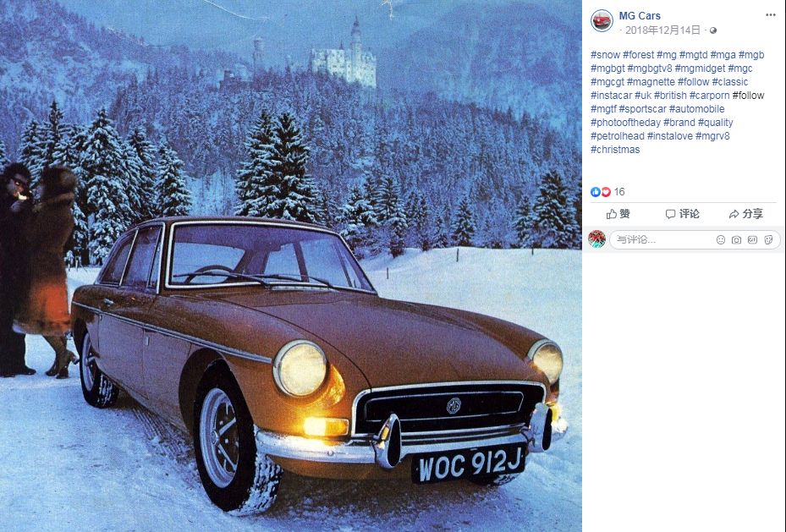Insert a GIF in the comment
786x532 pixels.
point(752,240)
